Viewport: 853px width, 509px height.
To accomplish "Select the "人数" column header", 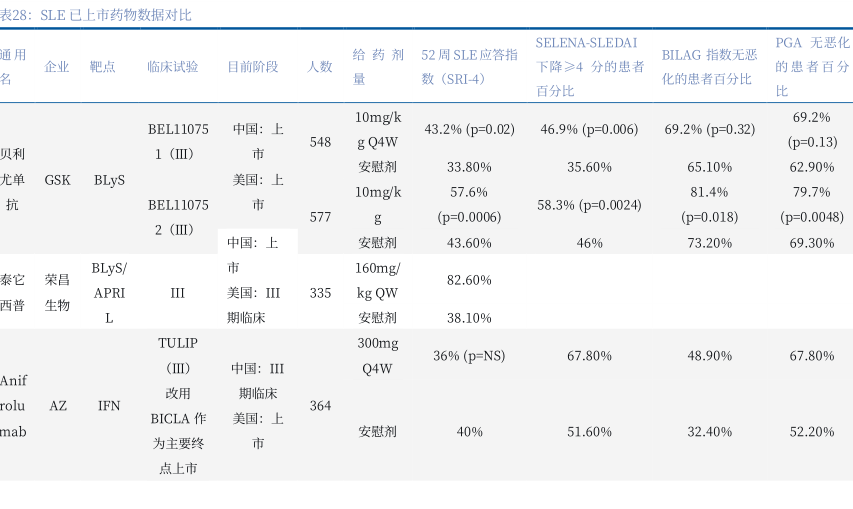I will coord(320,67).
